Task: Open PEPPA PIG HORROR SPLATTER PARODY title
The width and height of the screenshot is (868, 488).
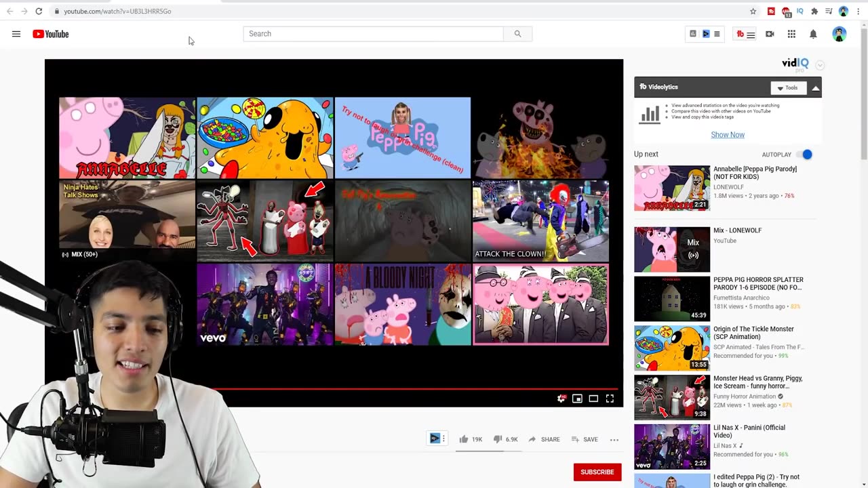Action: 758,284
